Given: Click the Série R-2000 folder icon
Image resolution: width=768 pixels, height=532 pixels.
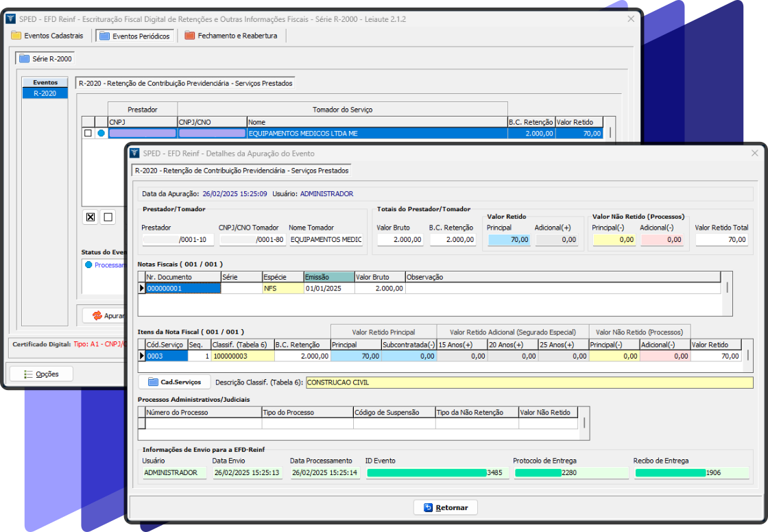Looking at the screenshot, I should [25, 59].
